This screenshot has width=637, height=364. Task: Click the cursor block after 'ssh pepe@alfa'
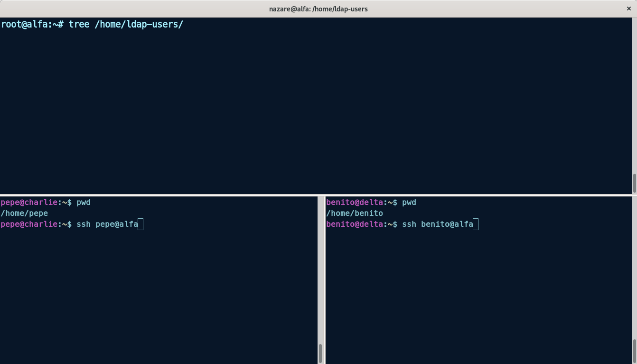(141, 224)
